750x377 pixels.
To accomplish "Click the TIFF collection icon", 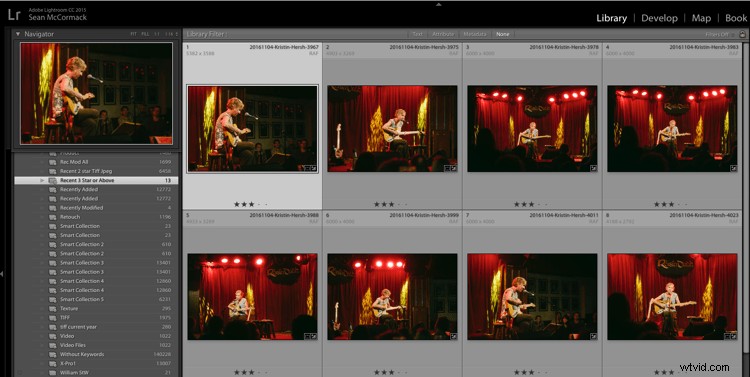I will point(53,318).
